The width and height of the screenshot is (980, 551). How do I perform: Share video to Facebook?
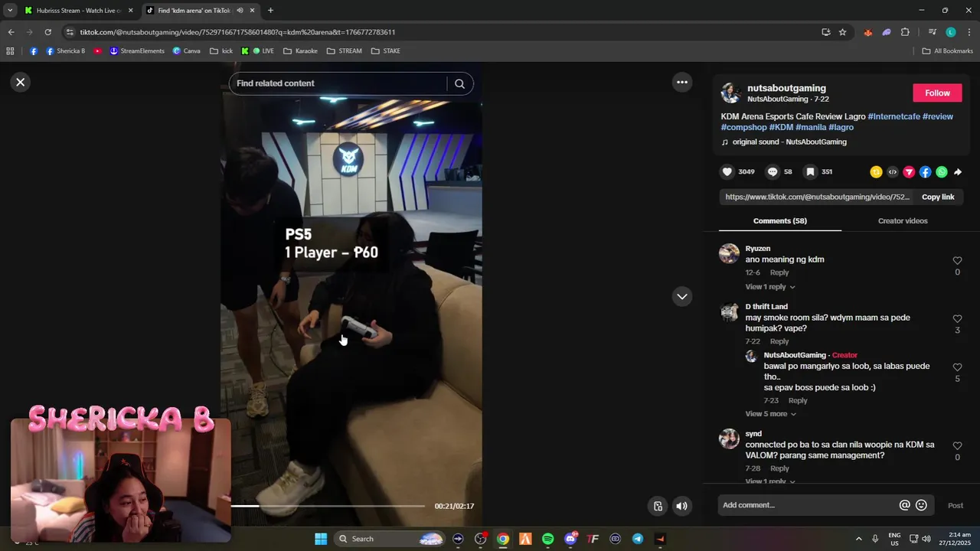coord(925,172)
